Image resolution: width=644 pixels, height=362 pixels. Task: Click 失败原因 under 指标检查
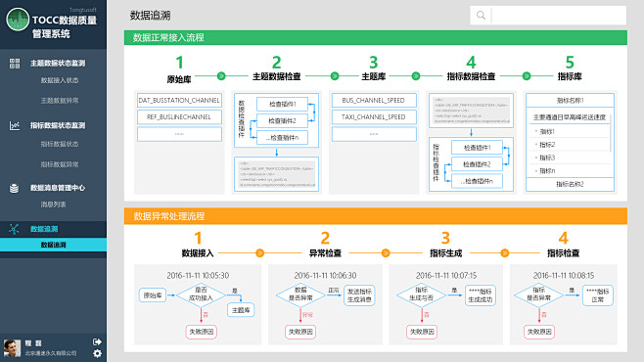(539, 332)
